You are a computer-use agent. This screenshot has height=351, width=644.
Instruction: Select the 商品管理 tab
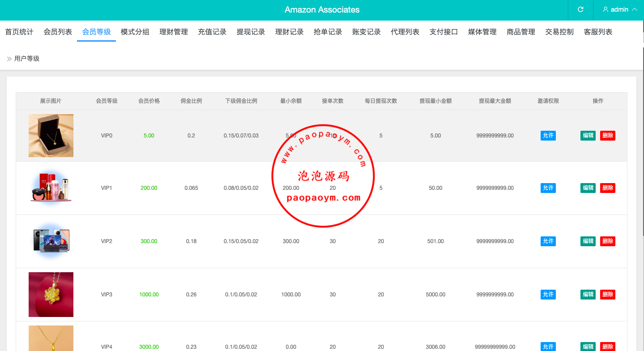coord(521,32)
